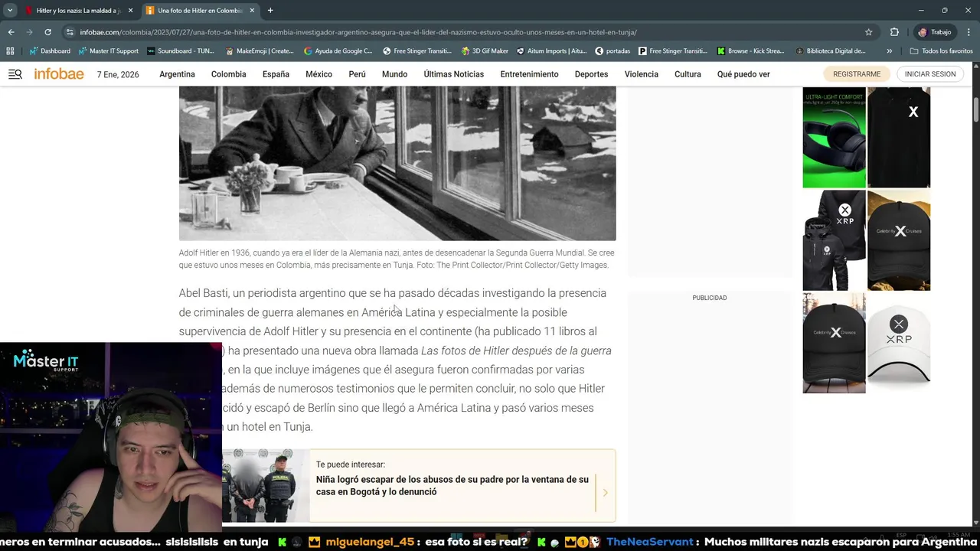Screen dimensions: 980x551
Task: Open infobae hamburger search menu
Action: (15, 74)
